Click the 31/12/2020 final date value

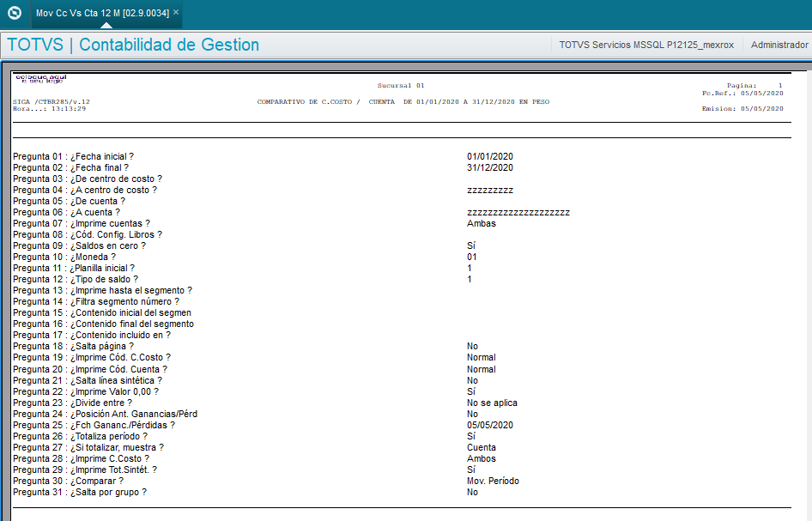coord(490,167)
